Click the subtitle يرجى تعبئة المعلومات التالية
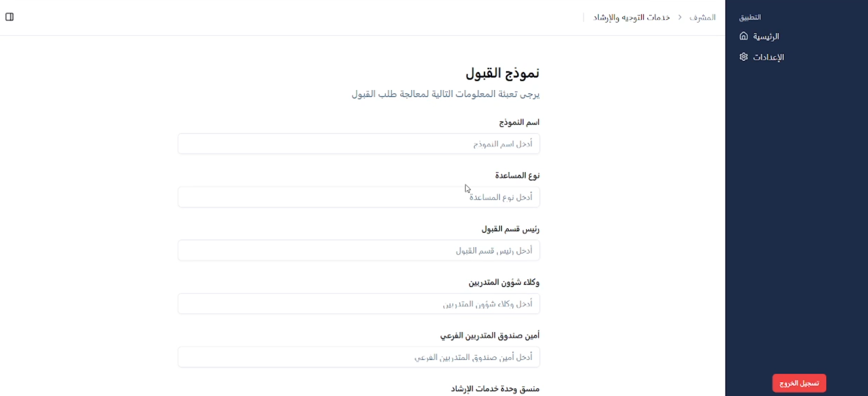Screen dimensions: 868x396 (x=445, y=94)
